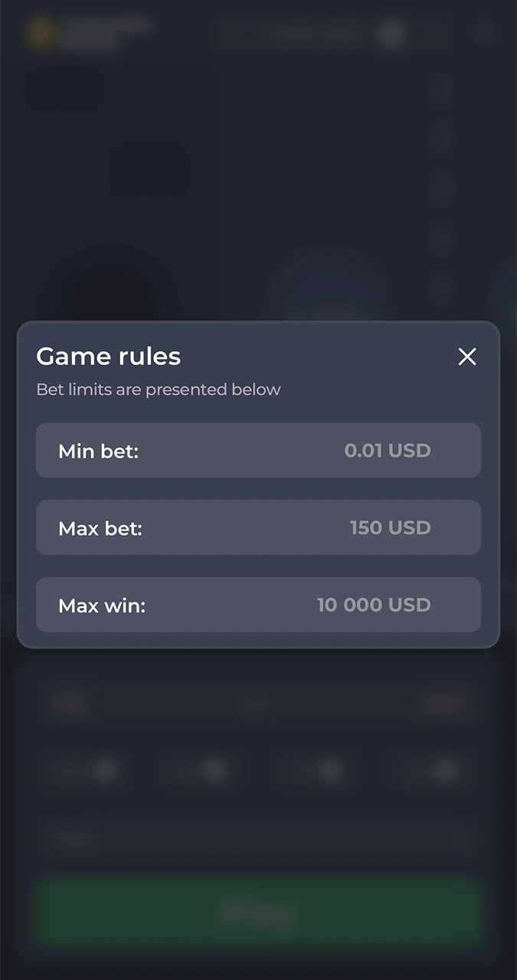Image resolution: width=517 pixels, height=980 pixels.
Task: Select the Max win limit row
Action: 258,605
